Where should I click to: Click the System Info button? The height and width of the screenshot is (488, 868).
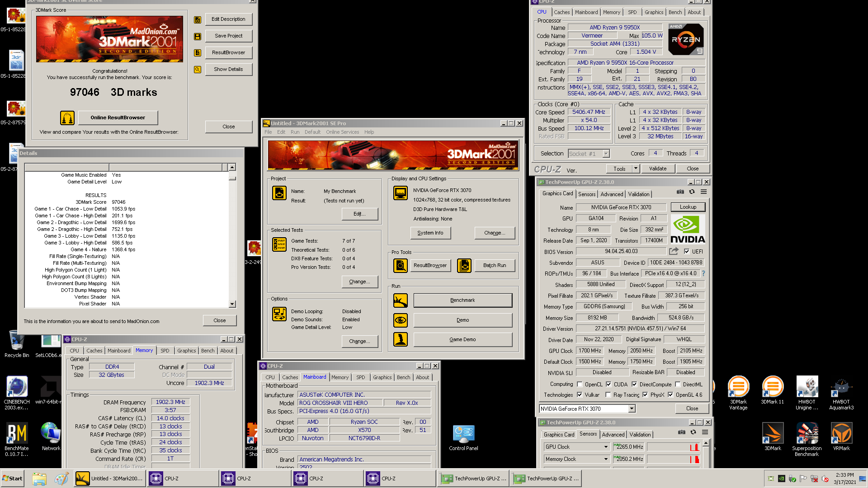(430, 233)
